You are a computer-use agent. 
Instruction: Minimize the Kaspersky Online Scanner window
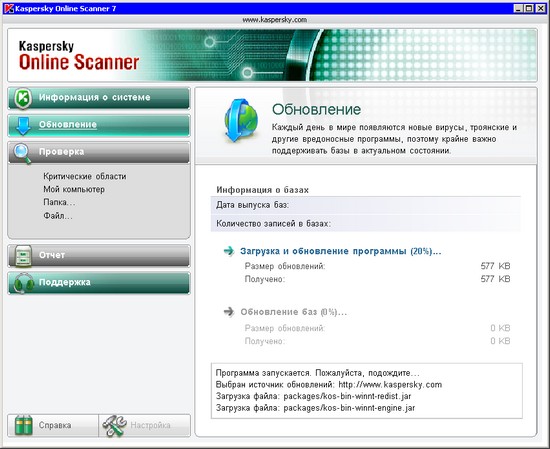tap(518, 8)
